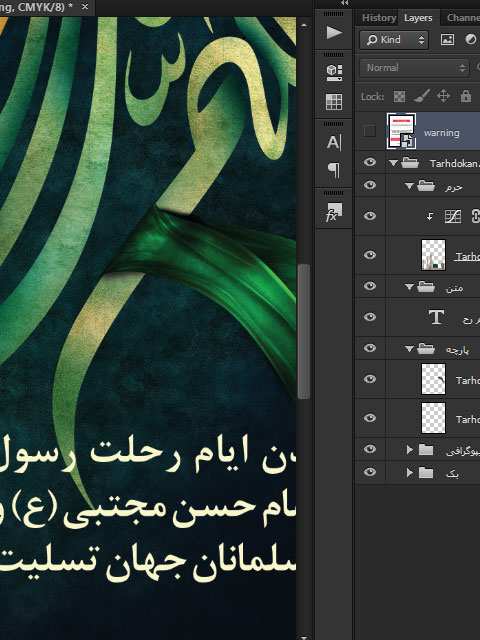
Task: Close the CMYK/8 document tab
Action: click(x=85, y=7)
